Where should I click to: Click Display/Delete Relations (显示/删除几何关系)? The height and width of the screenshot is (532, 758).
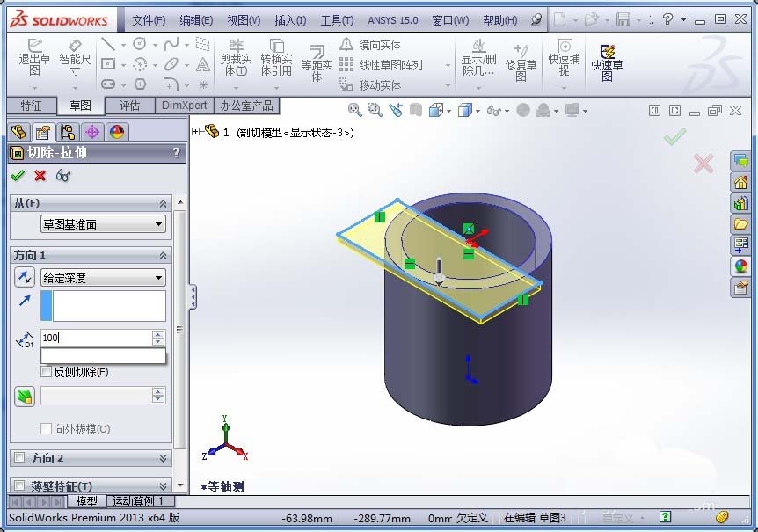pos(478,58)
